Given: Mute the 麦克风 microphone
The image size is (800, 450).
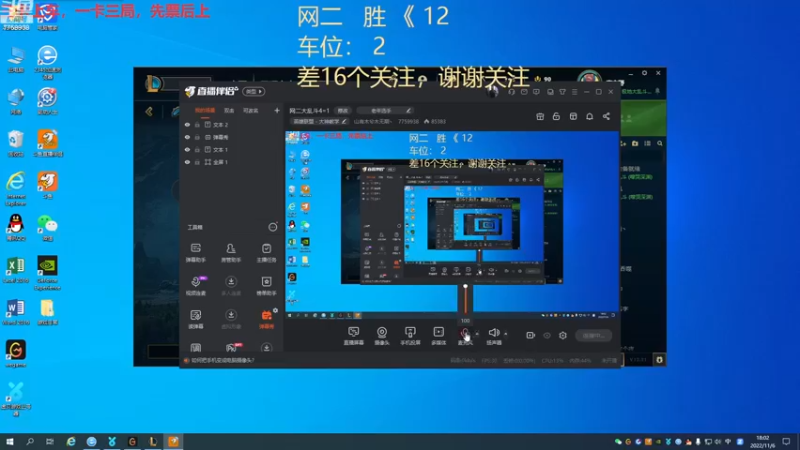Looking at the screenshot, I should coord(465,336).
